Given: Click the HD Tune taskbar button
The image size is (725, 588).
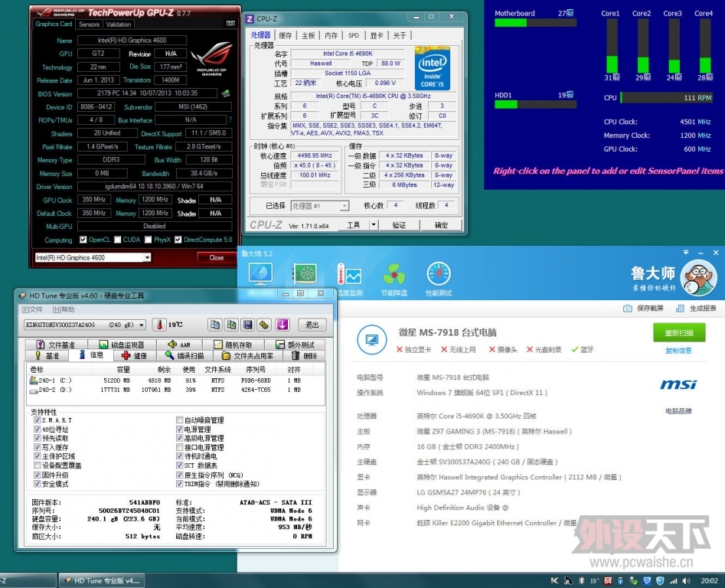Looking at the screenshot, I should click(102, 580).
